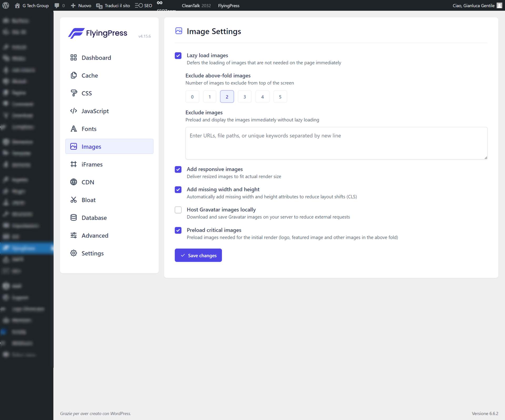Click the JavaScript code brackets icon

point(73,111)
